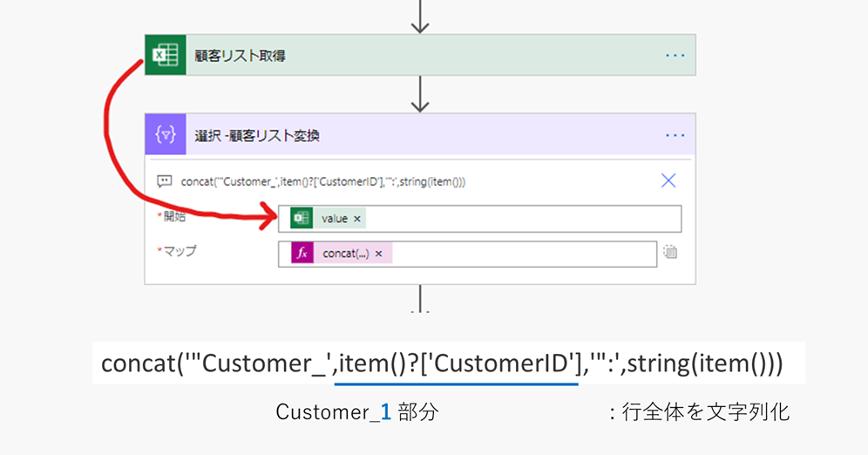Remove the concat(...) token with its x
This screenshot has width=868, height=455.
378,254
